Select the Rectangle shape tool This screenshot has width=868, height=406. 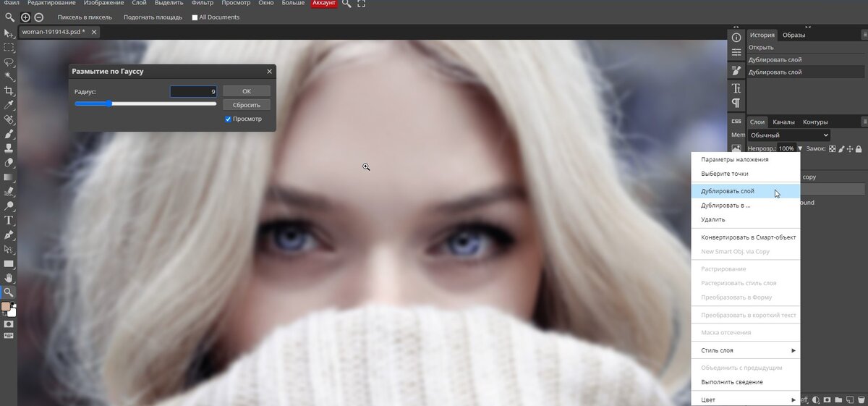click(x=9, y=263)
